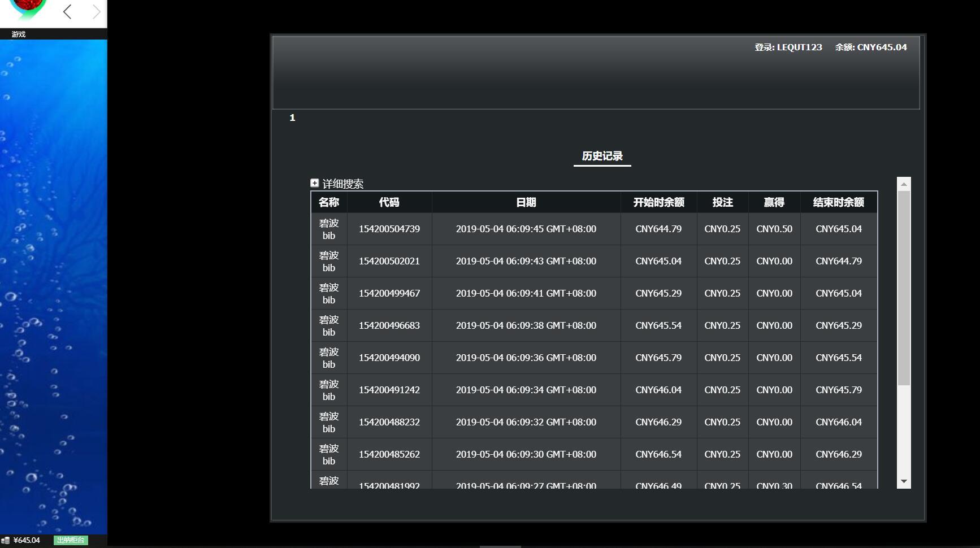Select the 历史记录 tab
This screenshot has width=980, height=548.
(x=602, y=156)
